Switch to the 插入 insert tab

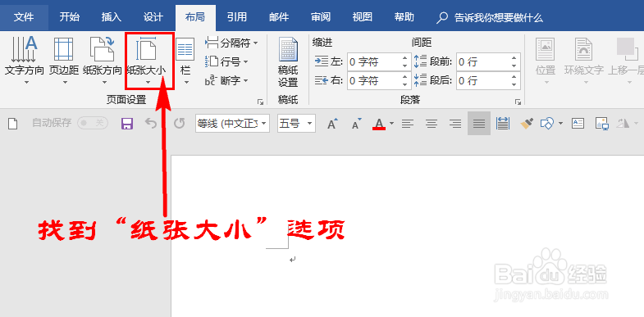pos(112,17)
